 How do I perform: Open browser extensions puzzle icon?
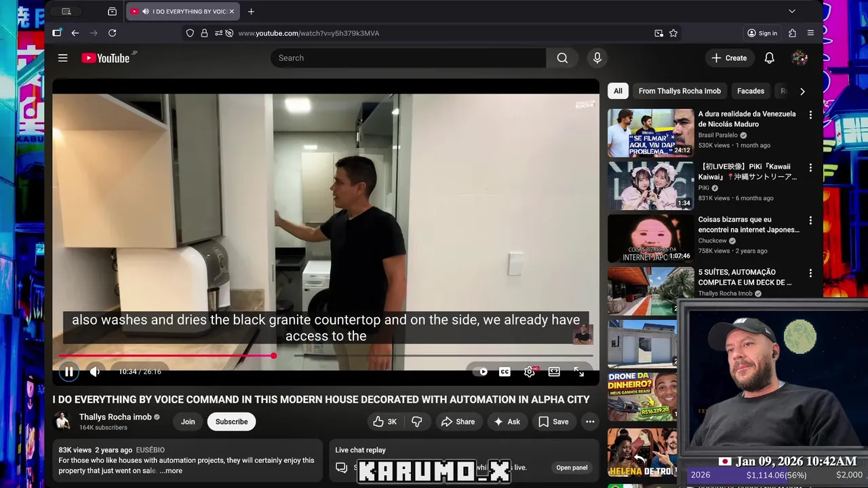coord(792,33)
